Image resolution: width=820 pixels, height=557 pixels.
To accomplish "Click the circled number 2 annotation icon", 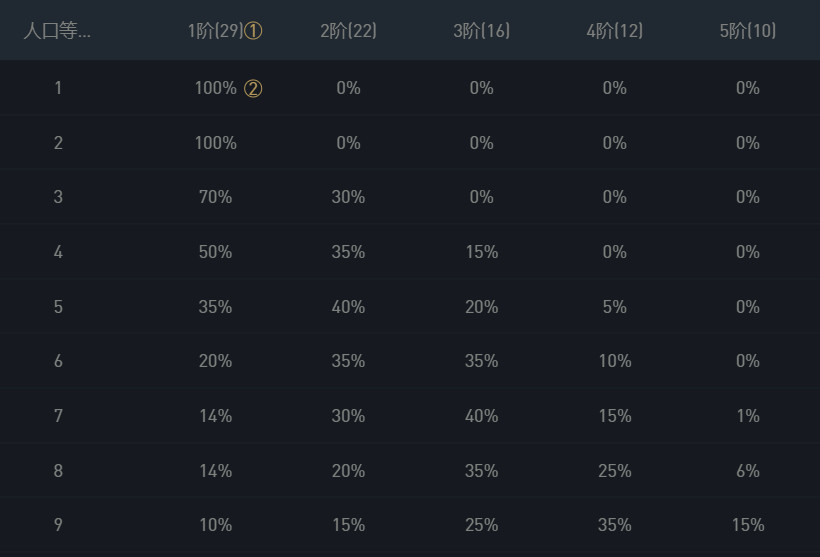I will pyautogui.click(x=253, y=89).
